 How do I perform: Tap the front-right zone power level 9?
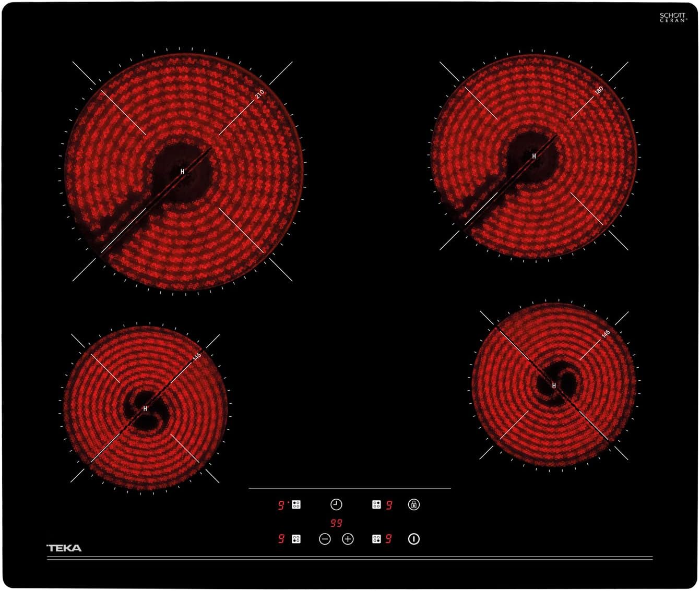click(389, 539)
